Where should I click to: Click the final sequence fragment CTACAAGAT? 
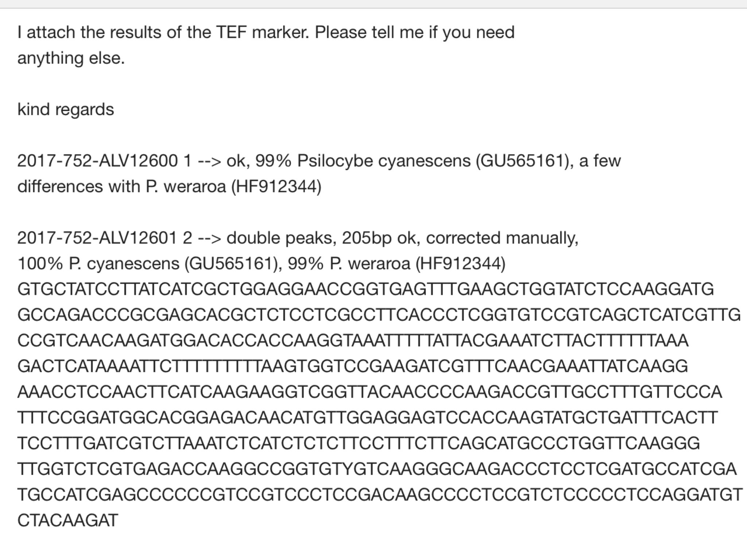67,521
